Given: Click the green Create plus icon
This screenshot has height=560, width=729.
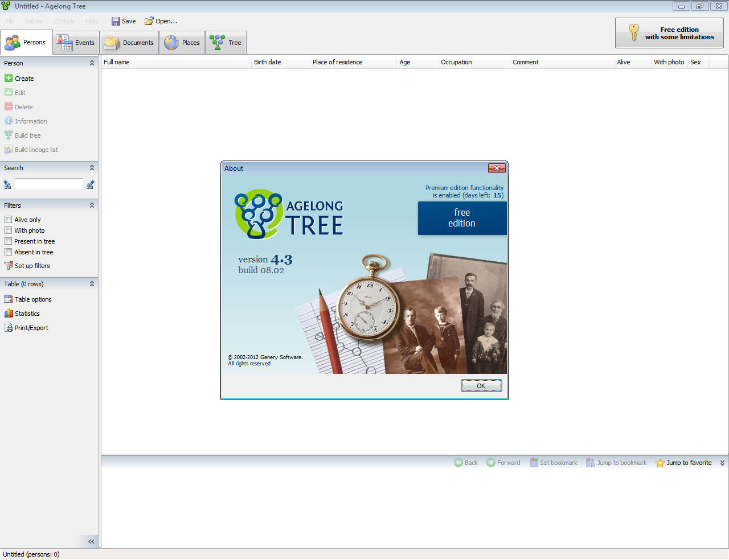Looking at the screenshot, I should point(9,78).
